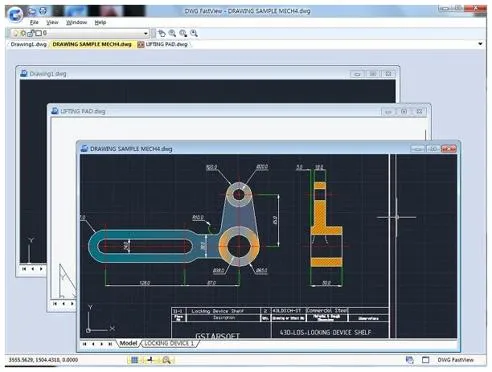
Task: Click the 128.0 dimension text
Action: tap(145, 283)
